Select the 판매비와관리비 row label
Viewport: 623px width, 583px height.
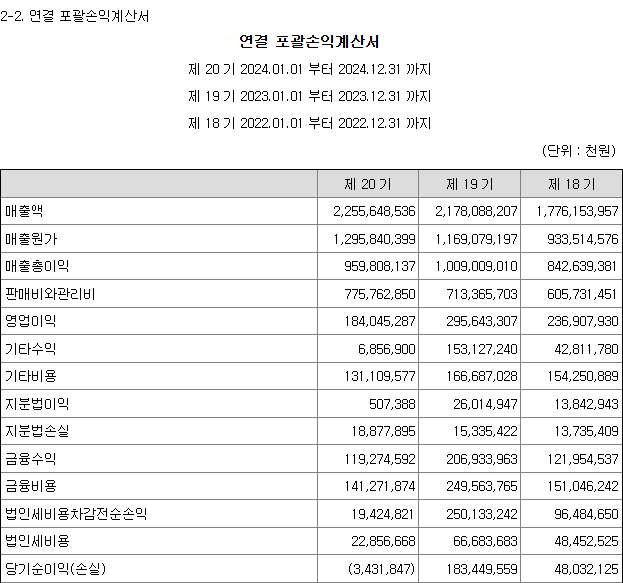coord(49,294)
